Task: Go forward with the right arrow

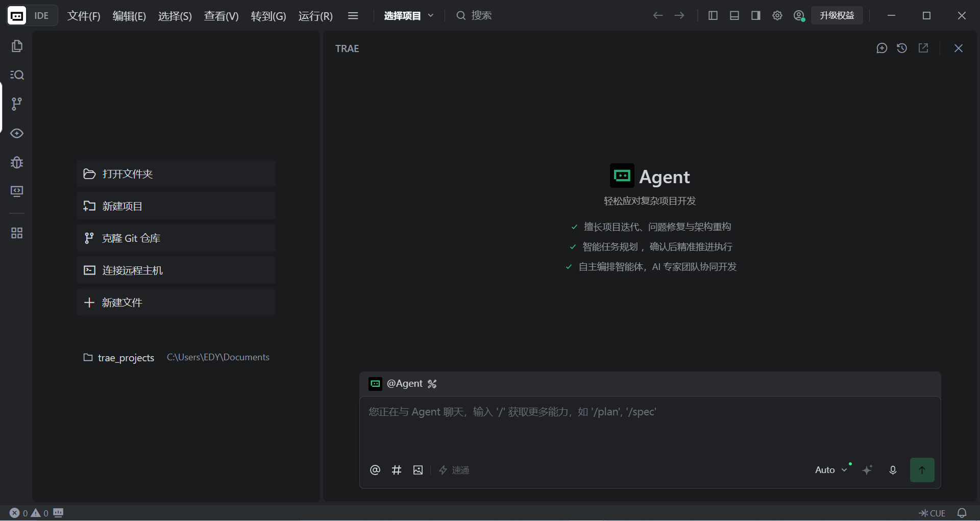Action: [679, 16]
